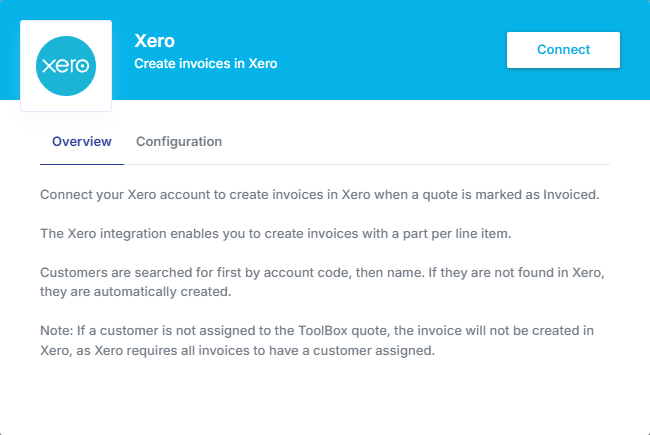Click the line 'The Xero integration enables you'

[x=276, y=233]
